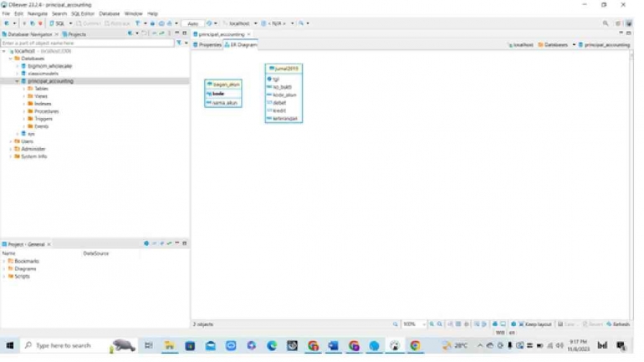Open the Windows Start menu
644x362 pixels.
(10, 345)
